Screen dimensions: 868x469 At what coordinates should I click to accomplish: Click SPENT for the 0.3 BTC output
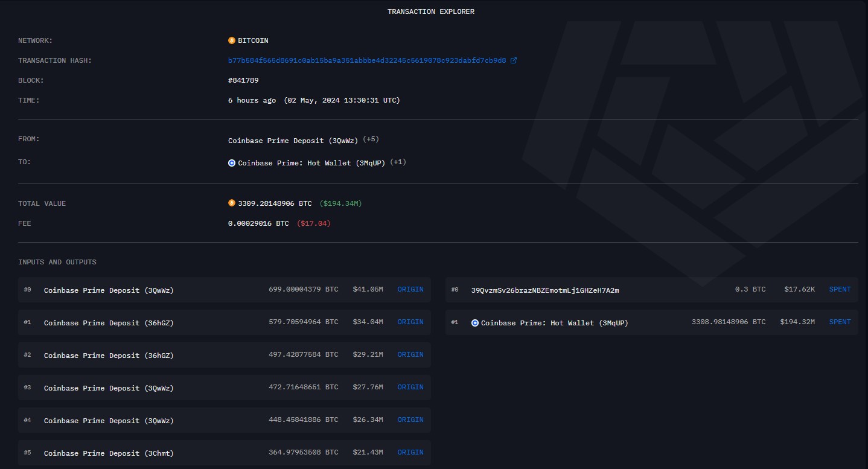840,290
